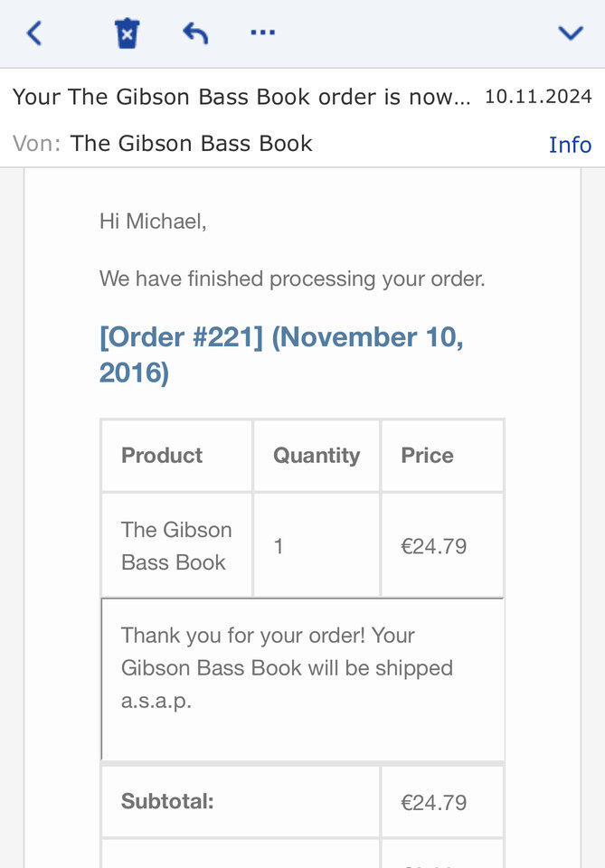Tap the sender name The Gibson Bass Book
This screenshot has height=868, width=605.
pyautogui.click(x=192, y=144)
